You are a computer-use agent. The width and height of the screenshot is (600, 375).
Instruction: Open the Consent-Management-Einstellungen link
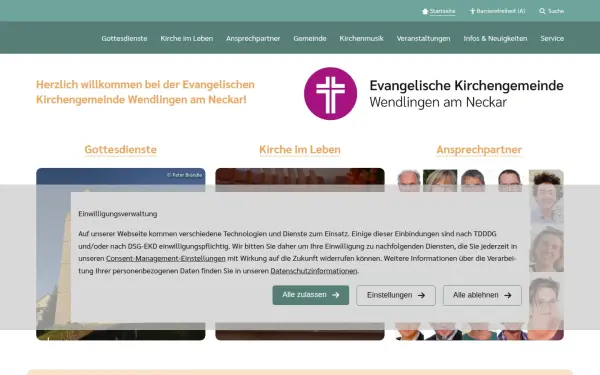click(x=166, y=258)
